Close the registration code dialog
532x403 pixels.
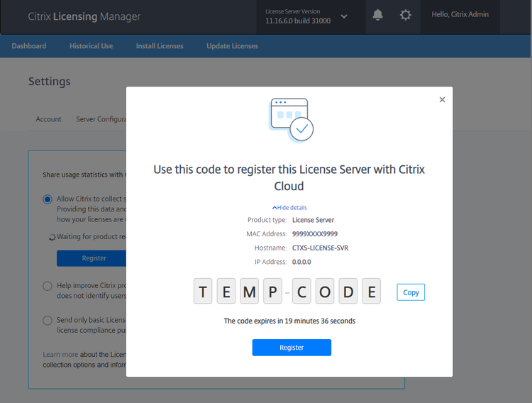point(442,99)
